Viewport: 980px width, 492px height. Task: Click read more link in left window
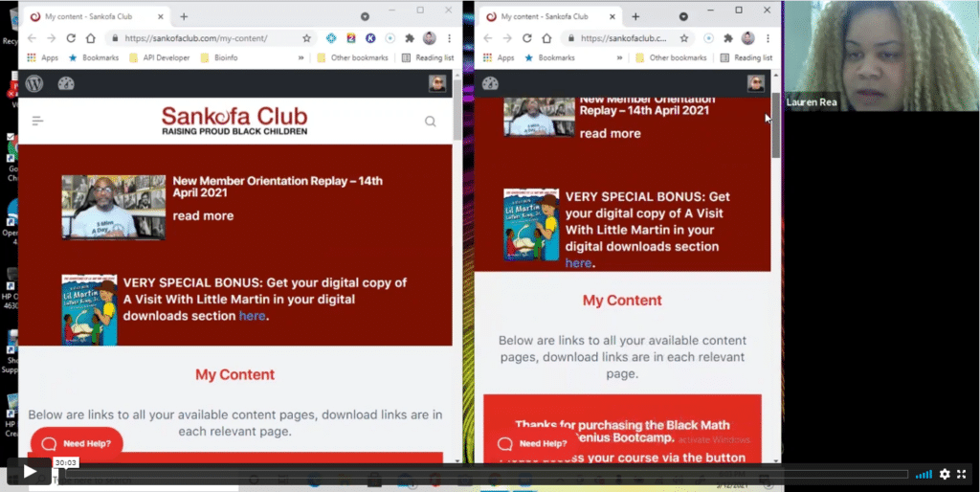[x=203, y=215]
